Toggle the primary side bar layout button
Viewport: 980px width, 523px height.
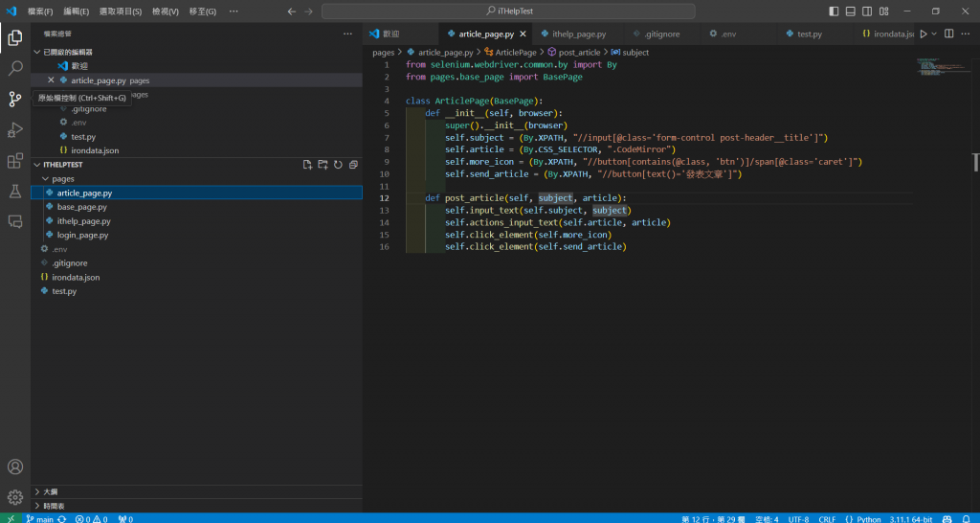point(835,11)
